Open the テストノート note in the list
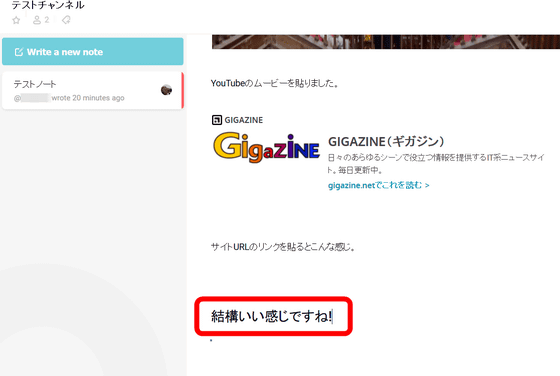The width and height of the screenshot is (560, 376). pos(93,90)
